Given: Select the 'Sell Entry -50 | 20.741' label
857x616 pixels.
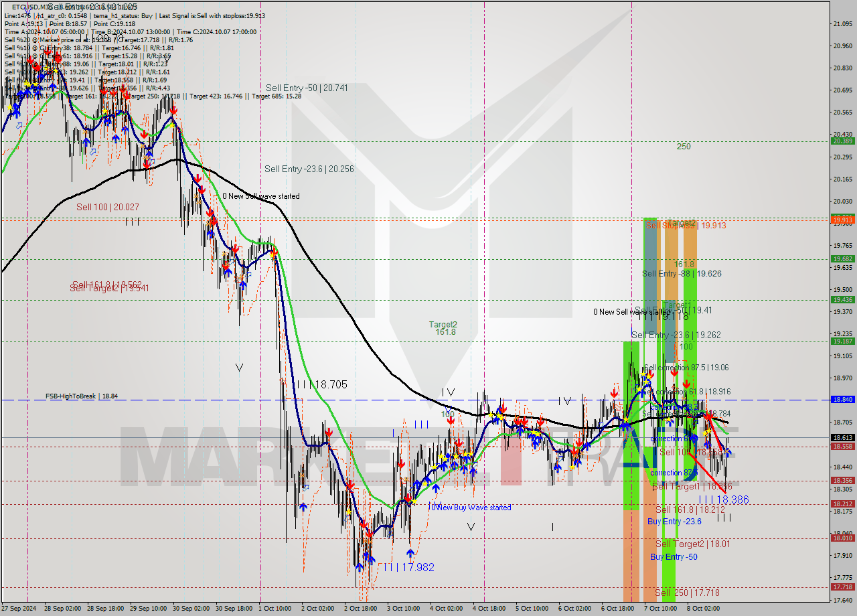Looking at the screenshot, I should [307, 88].
